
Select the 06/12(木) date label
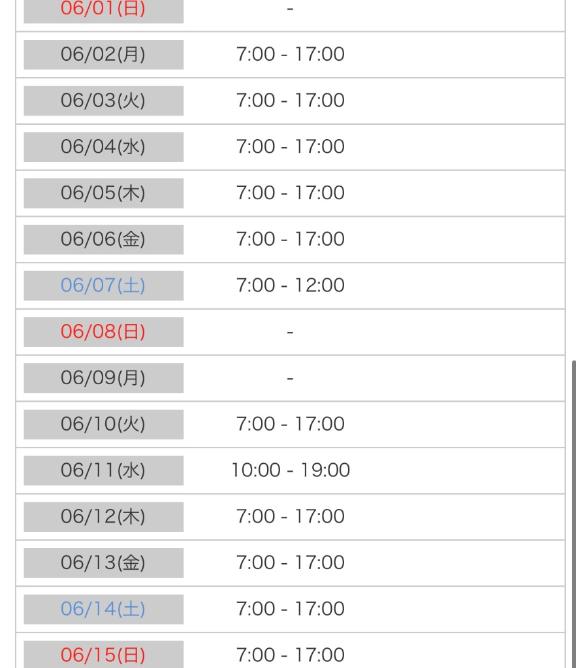point(104,517)
